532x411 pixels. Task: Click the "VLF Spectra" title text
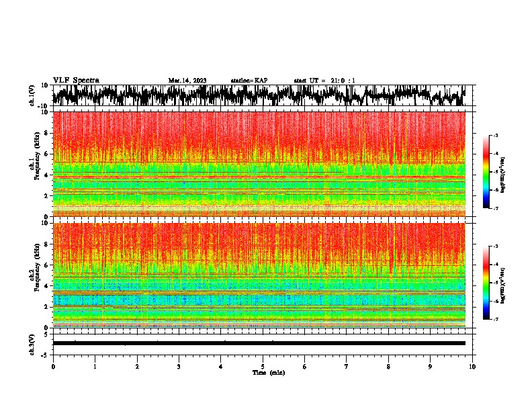[76, 80]
